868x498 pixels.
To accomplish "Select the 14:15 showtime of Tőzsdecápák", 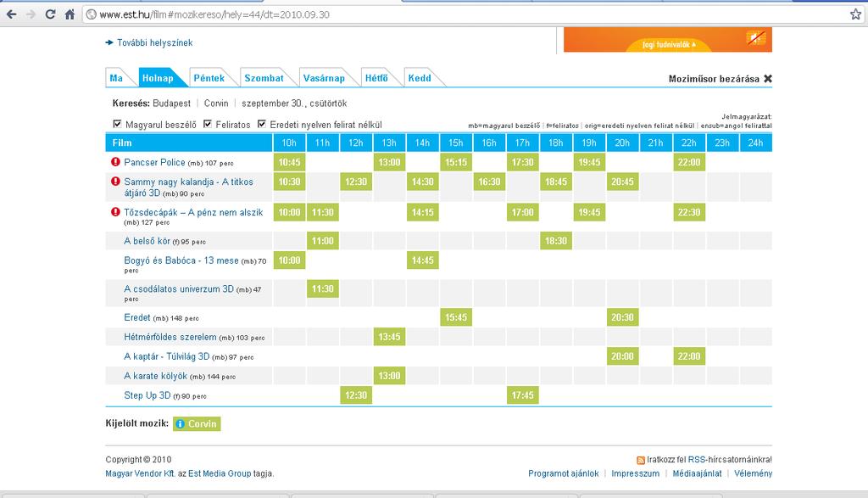I will (x=423, y=212).
